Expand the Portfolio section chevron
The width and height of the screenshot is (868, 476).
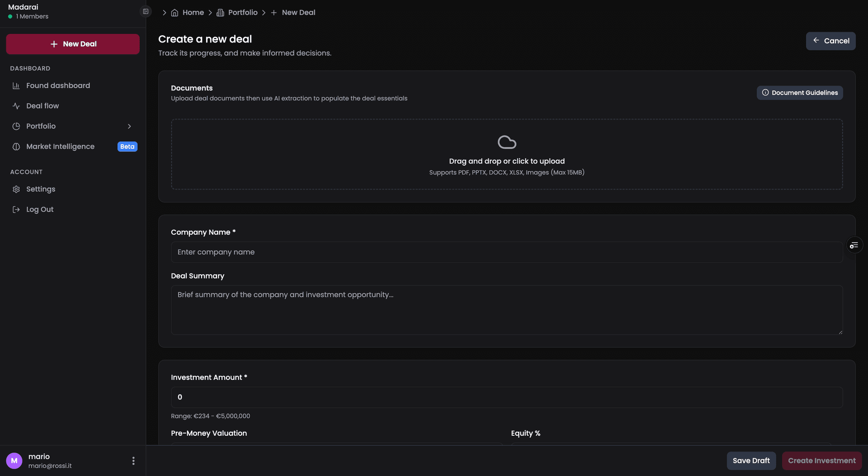[130, 126]
